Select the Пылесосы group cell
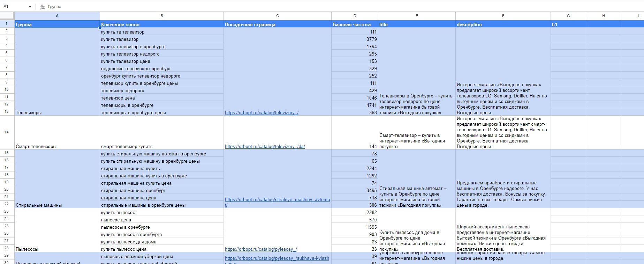The image size is (644, 264). click(x=57, y=230)
